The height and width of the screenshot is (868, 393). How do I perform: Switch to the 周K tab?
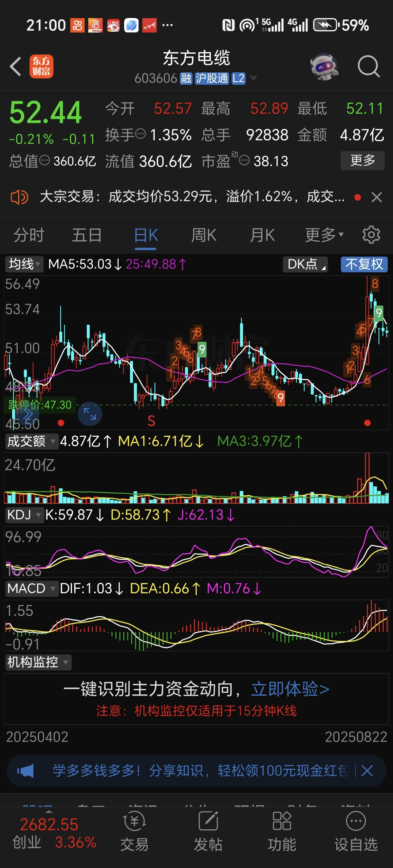tap(204, 235)
